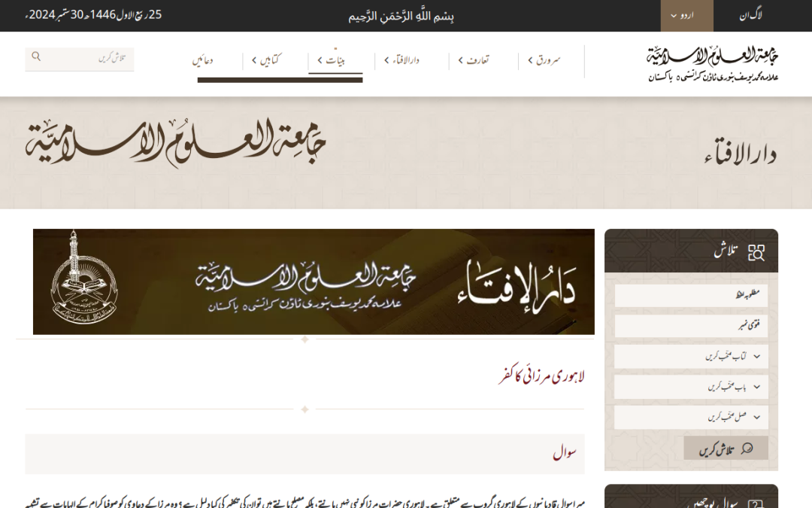
Task: Expand the بینات menu
Action: (x=331, y=61)
